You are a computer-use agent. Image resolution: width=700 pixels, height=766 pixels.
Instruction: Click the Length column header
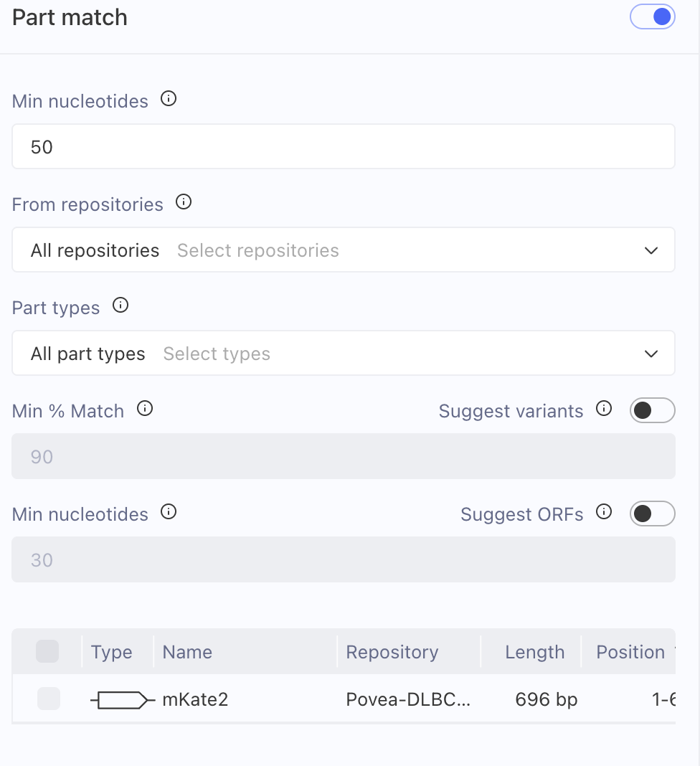[534, 652]
